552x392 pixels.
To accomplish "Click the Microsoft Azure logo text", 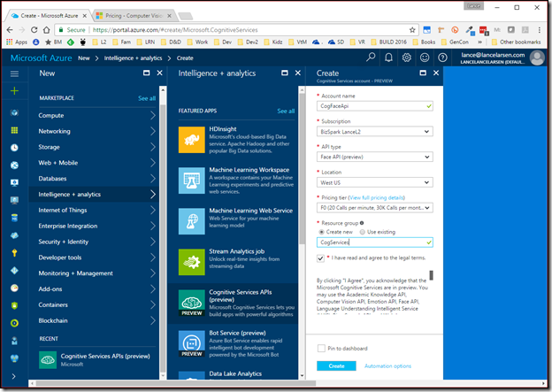I will pos(42,58).
